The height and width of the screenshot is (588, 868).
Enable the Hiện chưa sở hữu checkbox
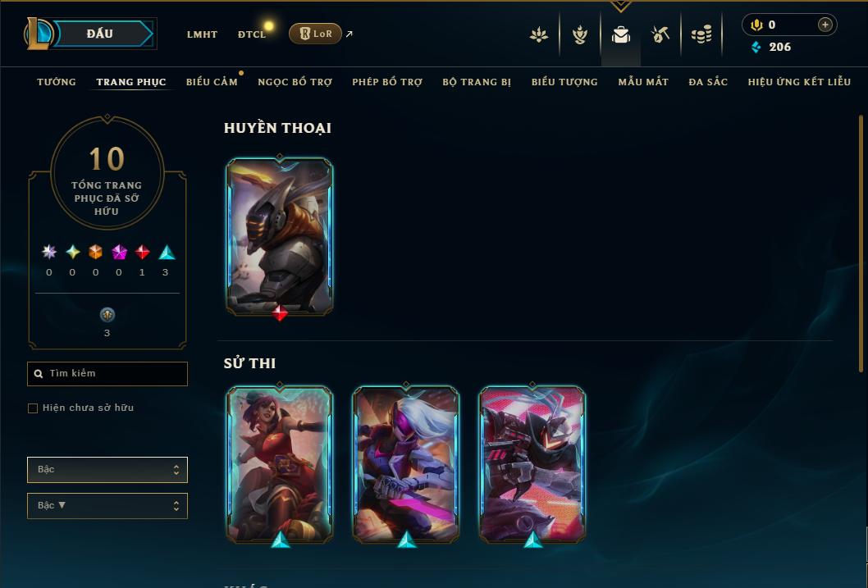click(x=33, y=408)
